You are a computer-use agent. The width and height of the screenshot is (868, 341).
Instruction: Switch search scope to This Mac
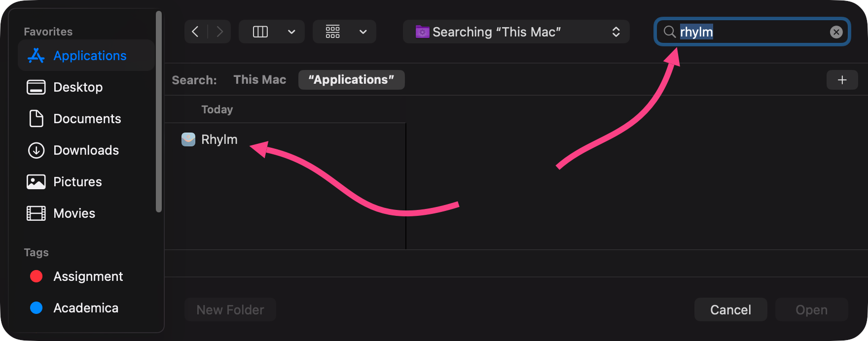tap(259, 80)
